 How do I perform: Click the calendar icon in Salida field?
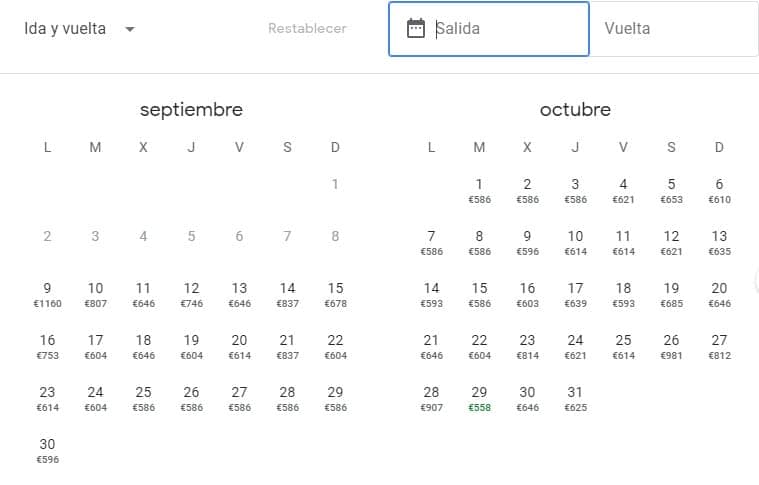click(416, 29)
